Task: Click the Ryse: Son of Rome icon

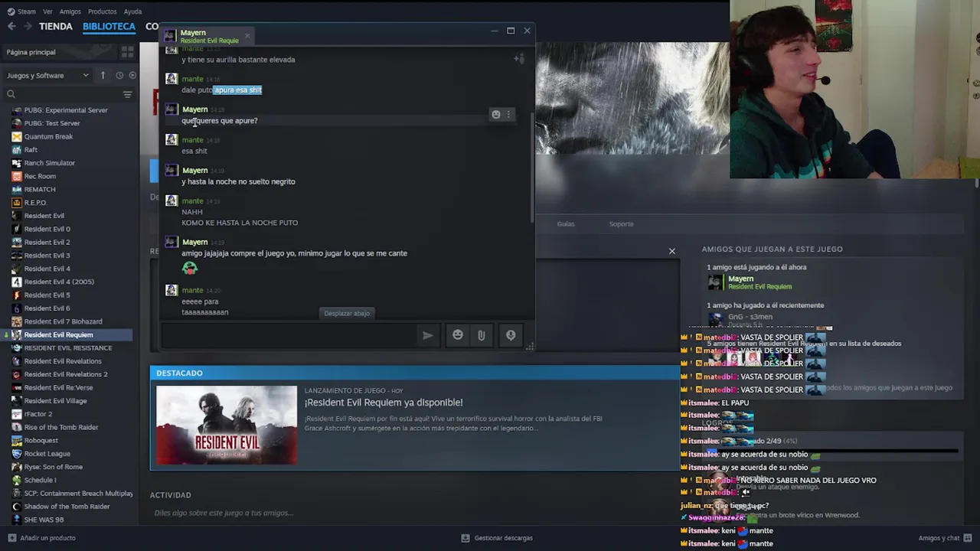Action: point(17,467)
